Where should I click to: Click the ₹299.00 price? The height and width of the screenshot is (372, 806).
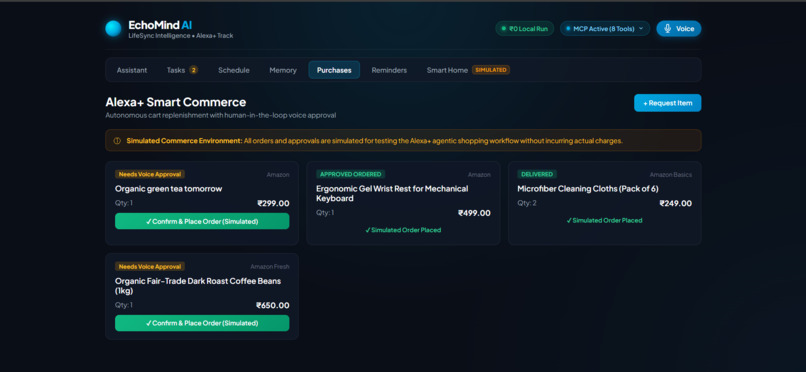click(273, 203)
